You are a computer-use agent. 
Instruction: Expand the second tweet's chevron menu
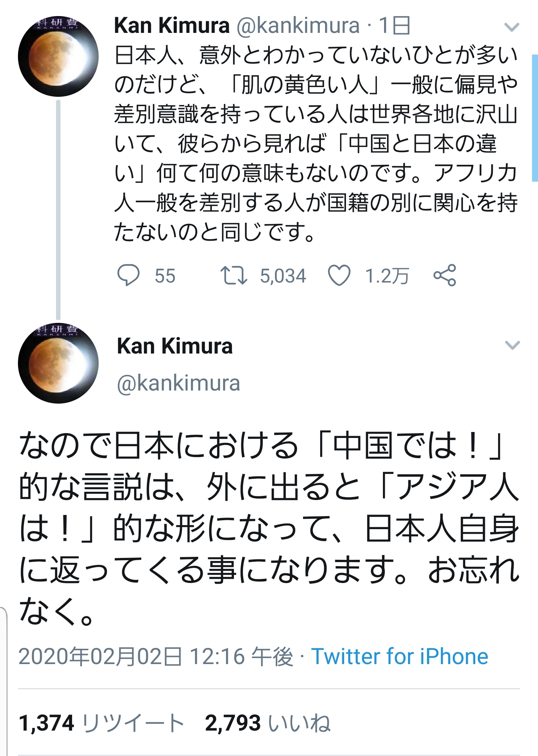tap(512, 345)
